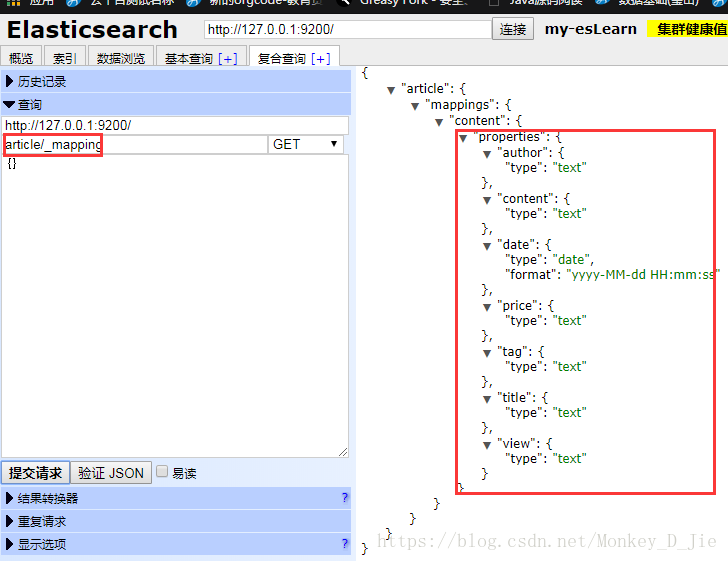This screenshot has width=728, height=561.
Task: Submit the request with 提交请求
Action: click(35, 473)
